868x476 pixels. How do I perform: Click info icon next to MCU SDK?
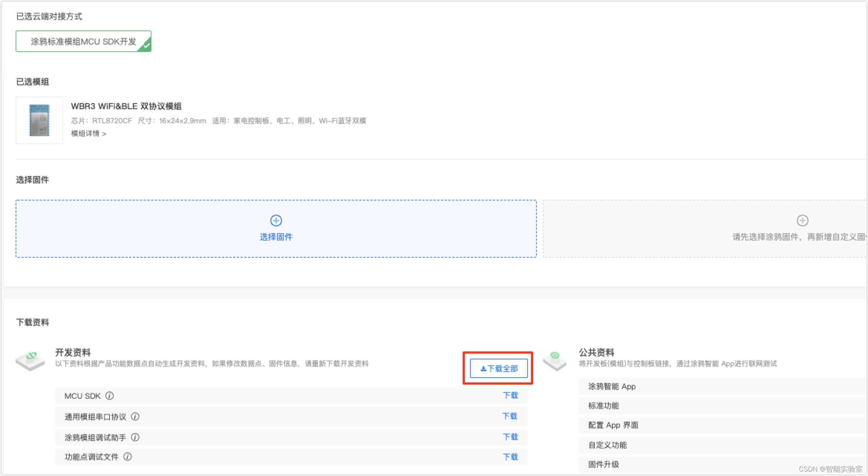[x=110, y=396]
